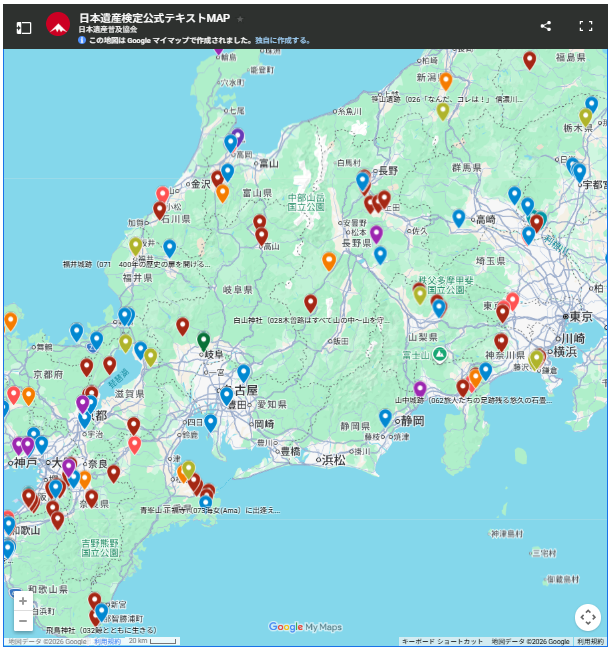
Task: Click the blue pin beside 静岡
Action: point(386,417)
